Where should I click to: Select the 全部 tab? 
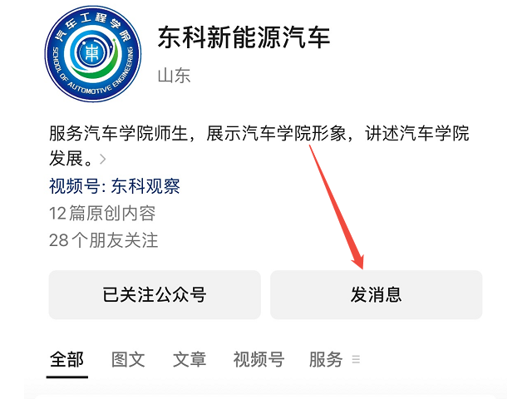coord(66,359)
